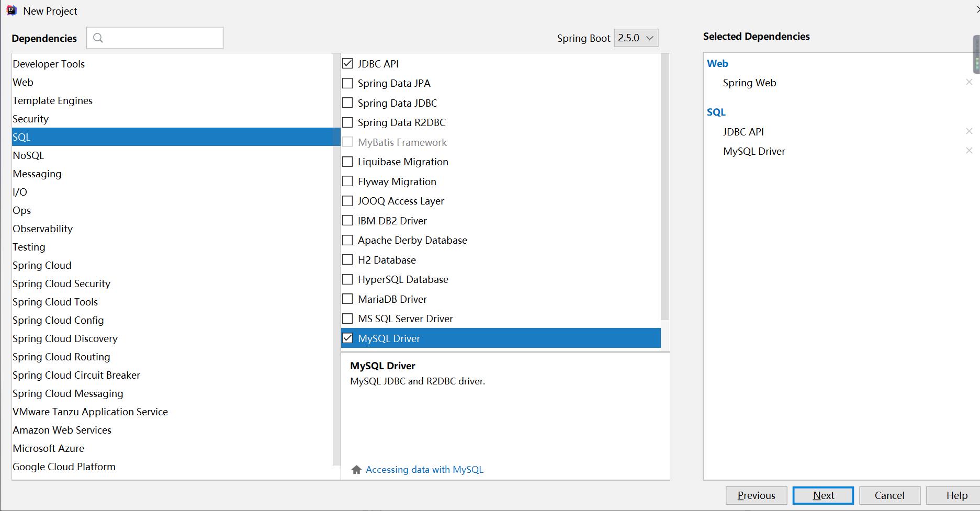Click the SQL group header in selected dependencies
980x511 pixels.
[x=716, y=112]
